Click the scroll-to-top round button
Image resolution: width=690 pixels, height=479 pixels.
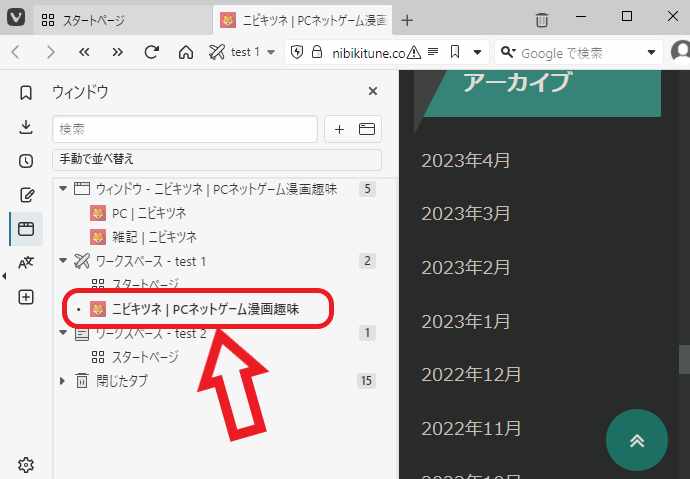(x=637, y=440)
